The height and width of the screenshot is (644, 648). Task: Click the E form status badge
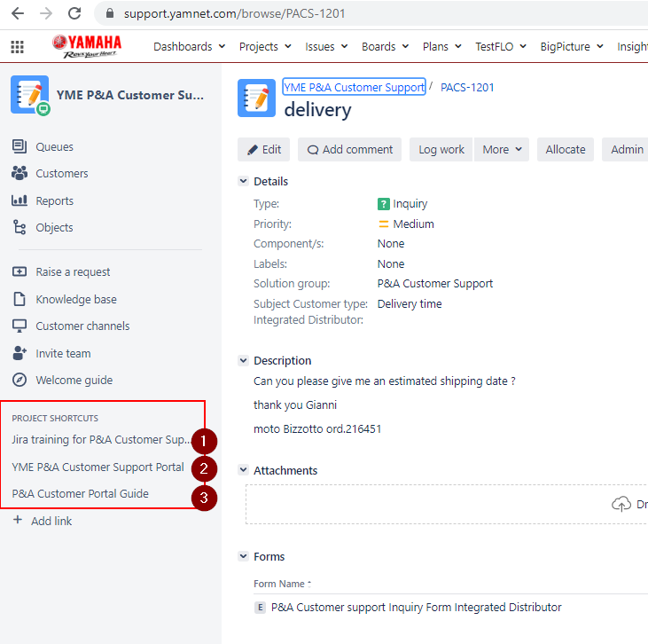click(260, 608)
